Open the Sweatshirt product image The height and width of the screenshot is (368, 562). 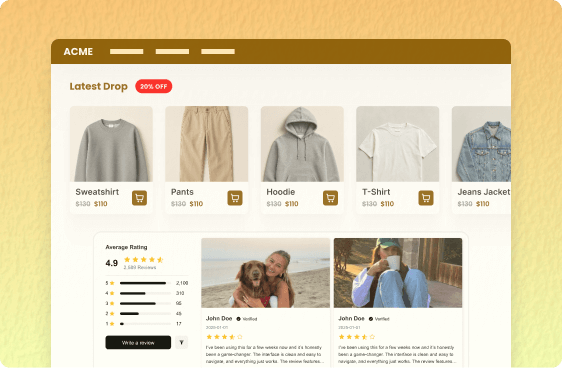click(x=111, y=144)
